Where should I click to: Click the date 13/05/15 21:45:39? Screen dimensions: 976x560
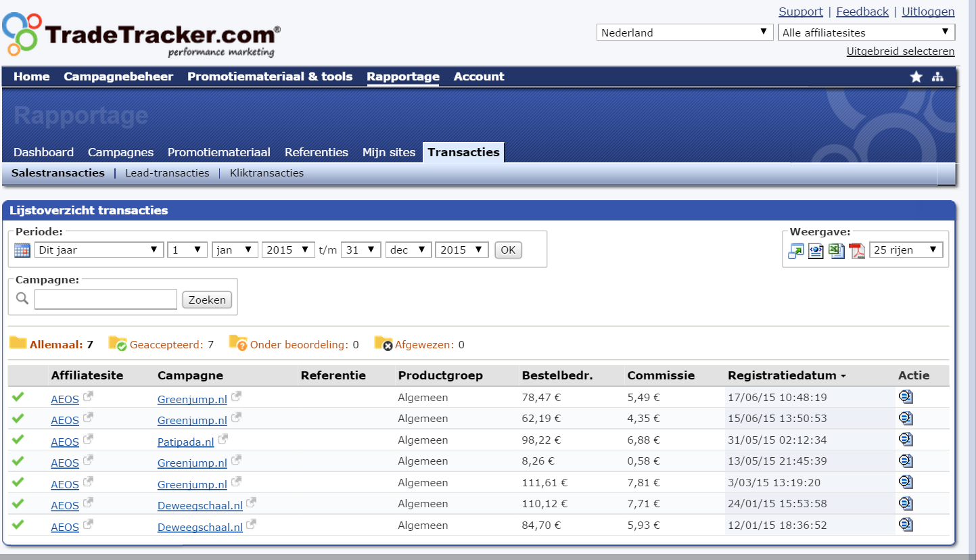point(777,461)
